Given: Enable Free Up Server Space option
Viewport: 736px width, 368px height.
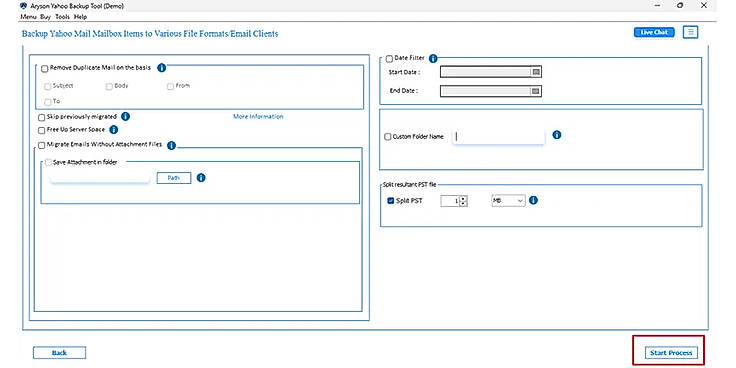Looking at the screenshot, I should (42, 130).
